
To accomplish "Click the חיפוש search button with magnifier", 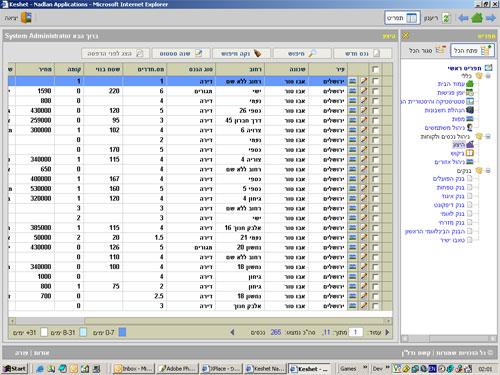I will click(302, 53).
